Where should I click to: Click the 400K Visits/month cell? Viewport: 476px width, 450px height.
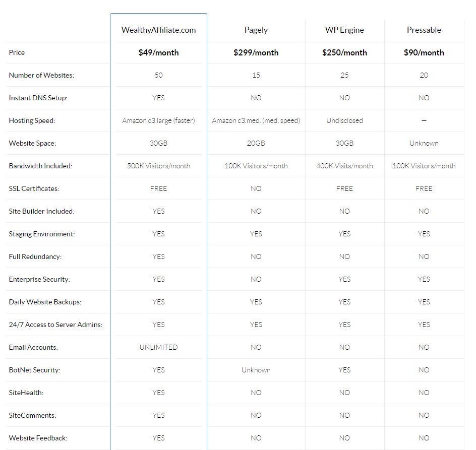click(x=344, y=166)
